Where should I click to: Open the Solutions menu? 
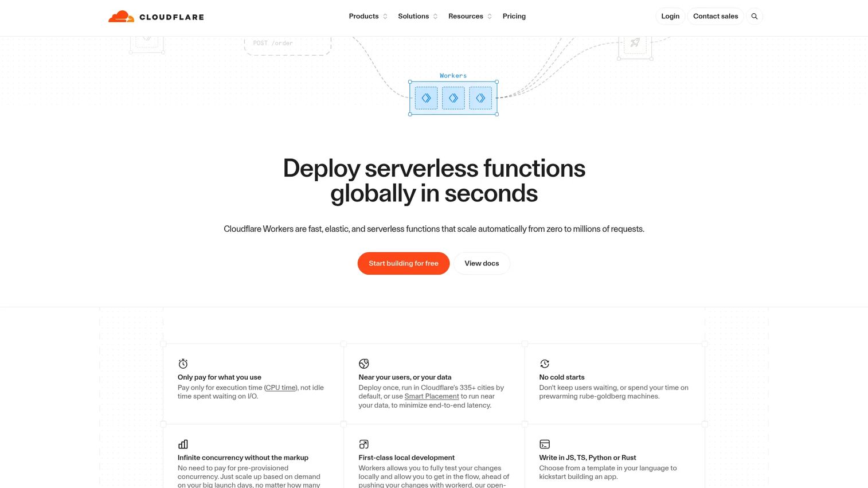(x=418, y=17)
